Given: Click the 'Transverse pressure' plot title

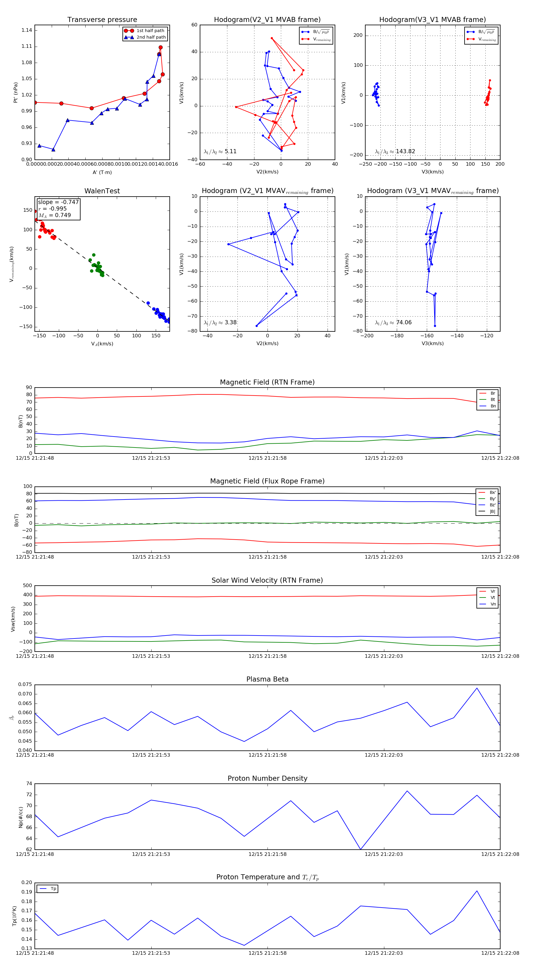Looking at the screenshot, I should [x=102, y=20].
